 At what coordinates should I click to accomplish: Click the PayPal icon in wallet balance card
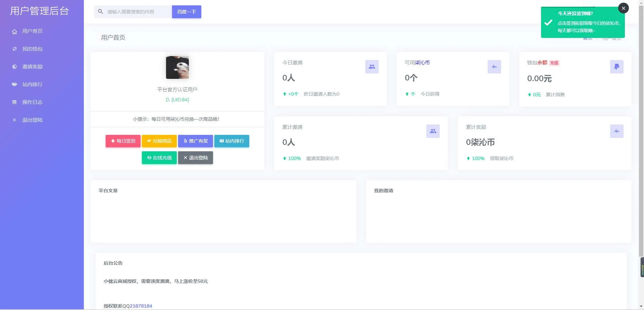click(x=616, y=67)
